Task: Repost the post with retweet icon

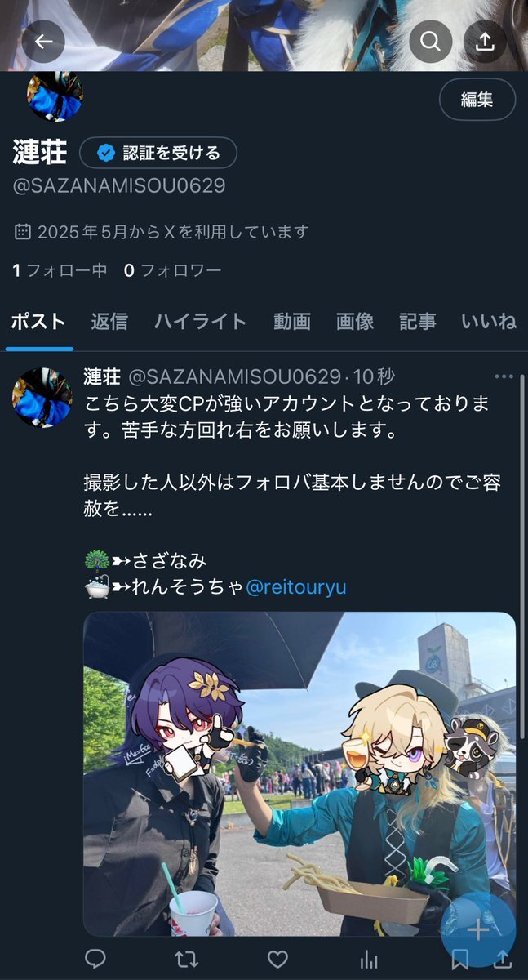Action: [187, 958]
